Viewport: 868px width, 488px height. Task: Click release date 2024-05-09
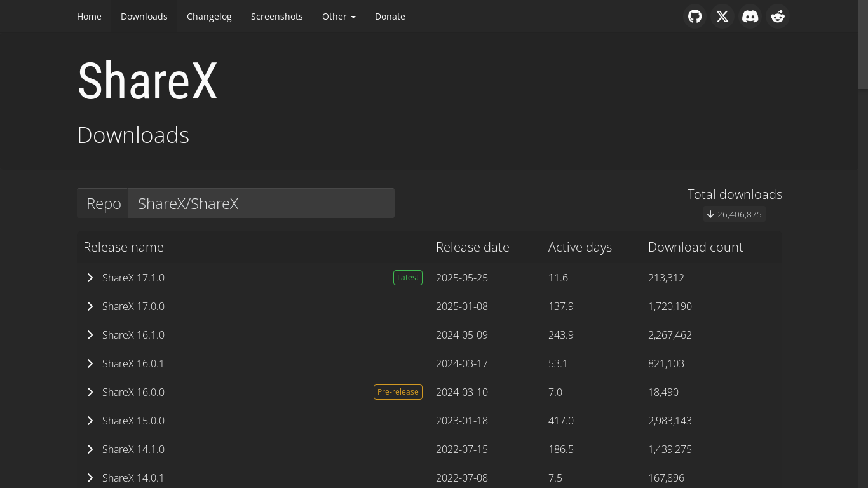tap(462, 335)
